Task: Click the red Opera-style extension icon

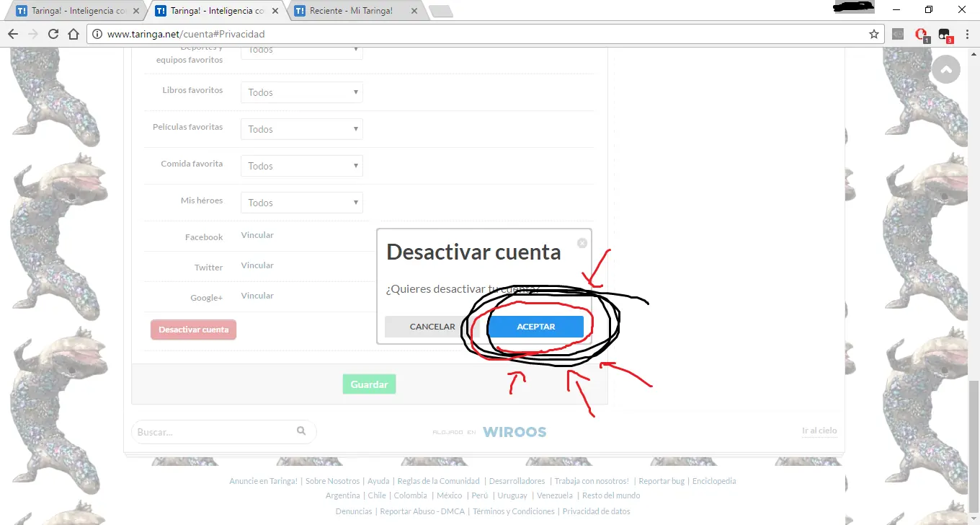Action: [x=921, y=34]
